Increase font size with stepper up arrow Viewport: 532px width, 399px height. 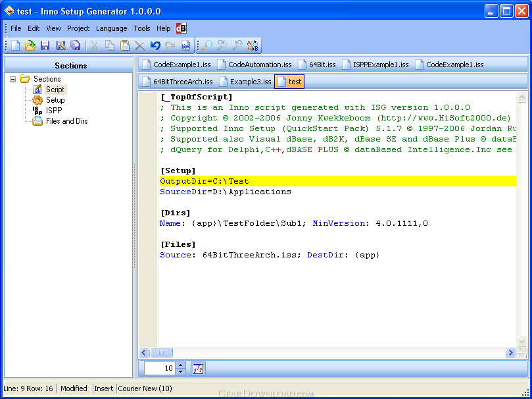pos(181,365)
